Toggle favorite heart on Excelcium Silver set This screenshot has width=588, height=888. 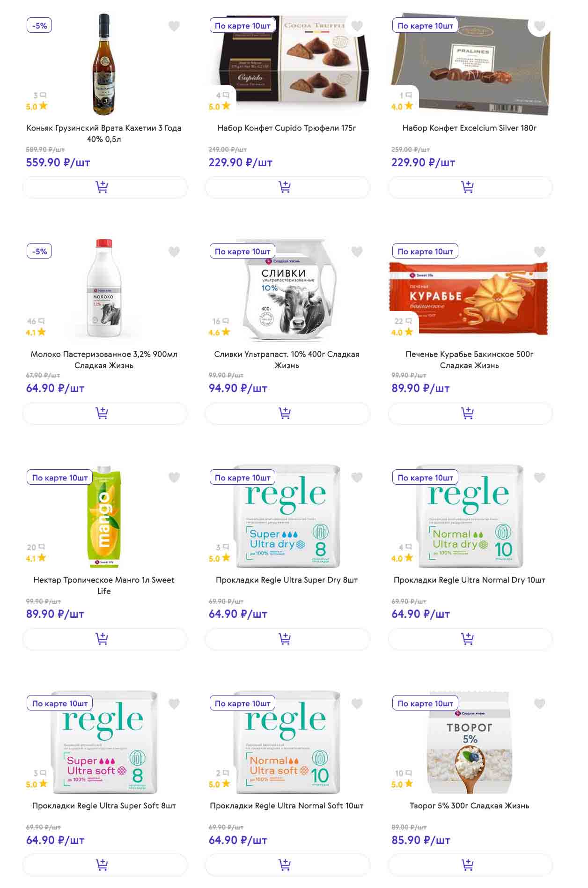(539, 26)
